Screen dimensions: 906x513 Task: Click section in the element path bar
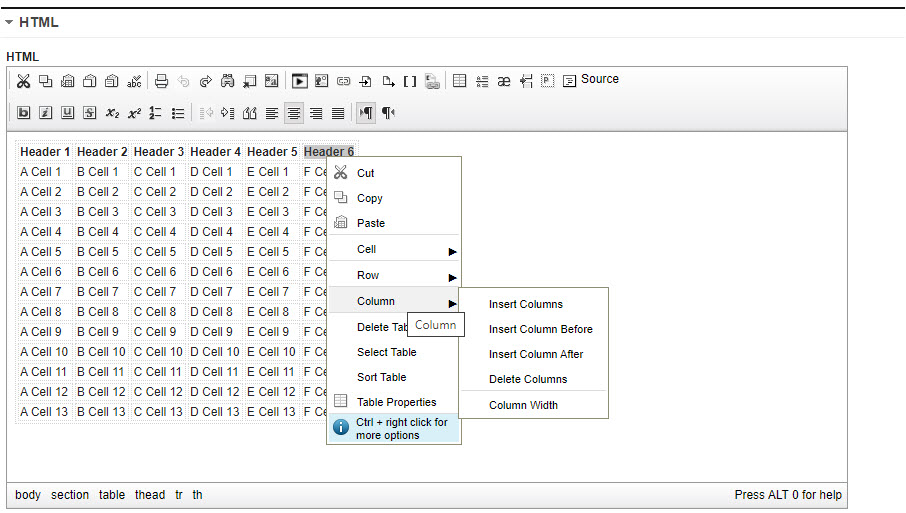tap(70, 495)
